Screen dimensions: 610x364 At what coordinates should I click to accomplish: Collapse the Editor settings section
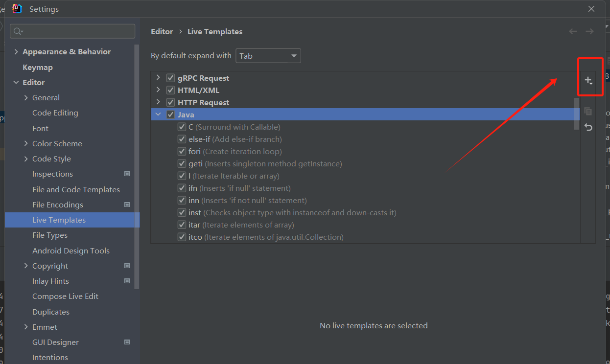[x=16, y=83]
